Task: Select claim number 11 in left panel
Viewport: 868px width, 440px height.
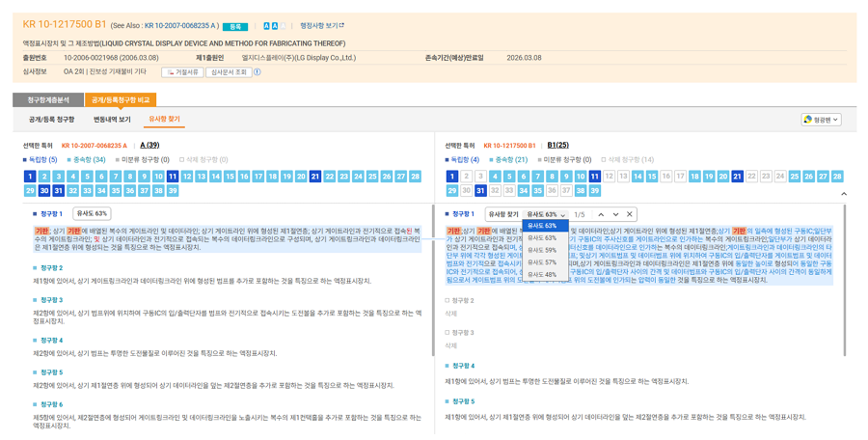Action: pyautogui.click(x=173, y=177)
